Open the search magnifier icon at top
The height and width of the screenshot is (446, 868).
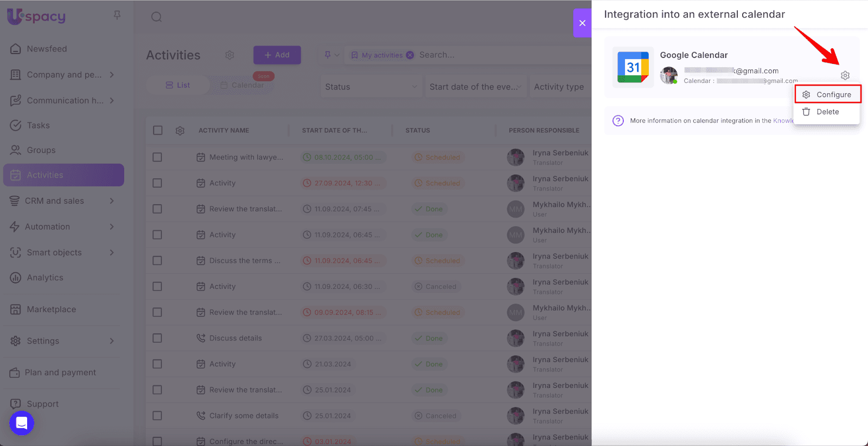156,17
